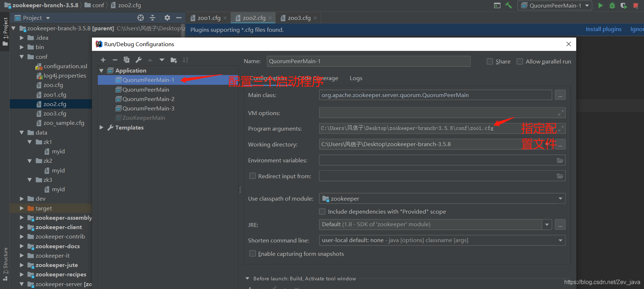The height and width of the screenshot is (289, 644).
Task: Open Use classpath of module dropdown
Action: pyautogui.click(x=442, y=198)
